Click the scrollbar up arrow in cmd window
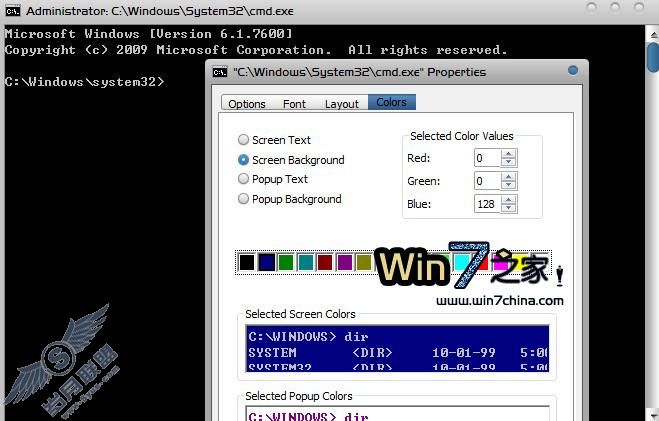 pos(653,34)
